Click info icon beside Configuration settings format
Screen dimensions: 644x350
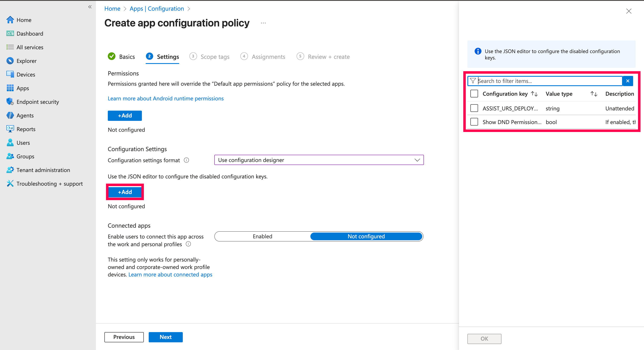[186, 160]
